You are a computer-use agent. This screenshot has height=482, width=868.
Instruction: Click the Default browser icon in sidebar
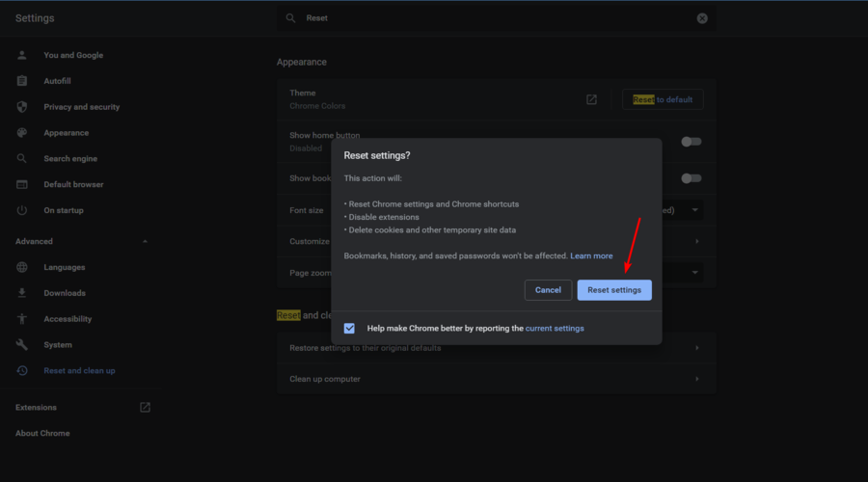click(22, 184)
